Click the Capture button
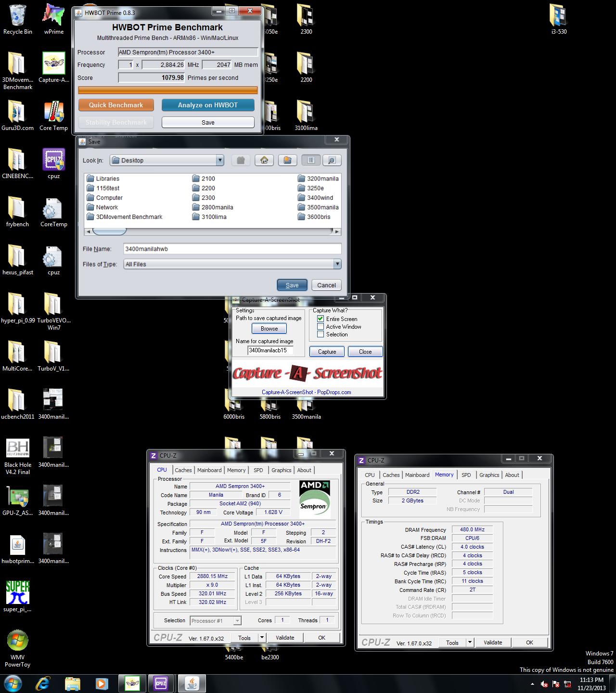 (327, 352)
